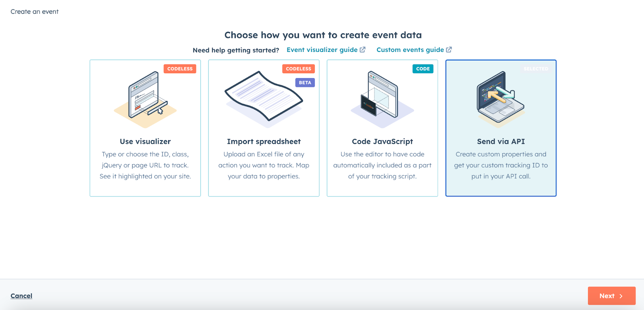Select the Code JavaScript option card

point(382,128)
